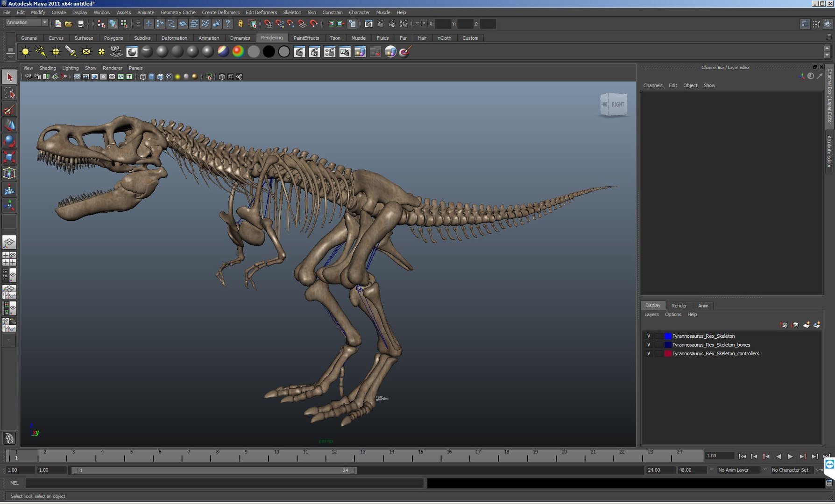Toggle display type box of Skeleton_bones layer

point(658,345)
